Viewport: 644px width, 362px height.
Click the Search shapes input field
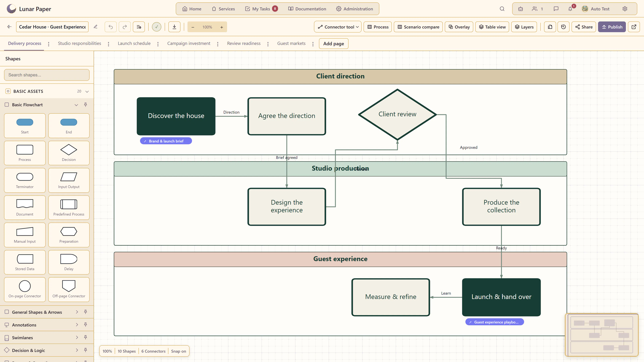point(47,75)
